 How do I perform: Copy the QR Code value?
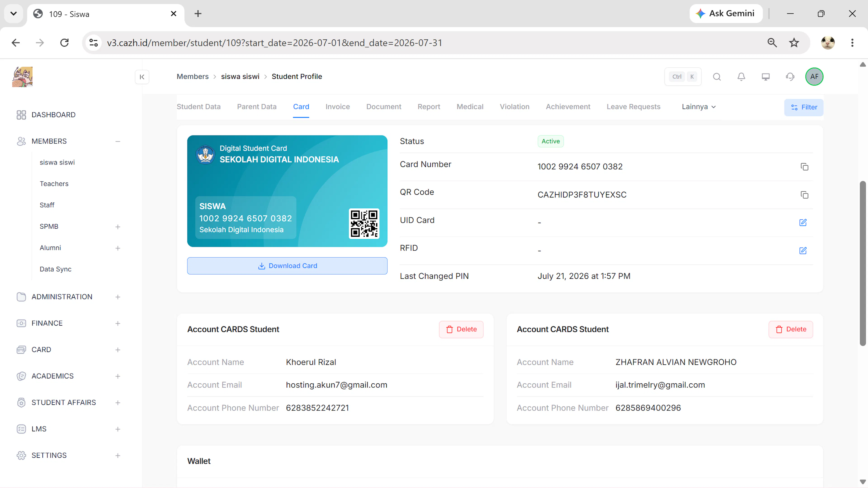point(804,195)
